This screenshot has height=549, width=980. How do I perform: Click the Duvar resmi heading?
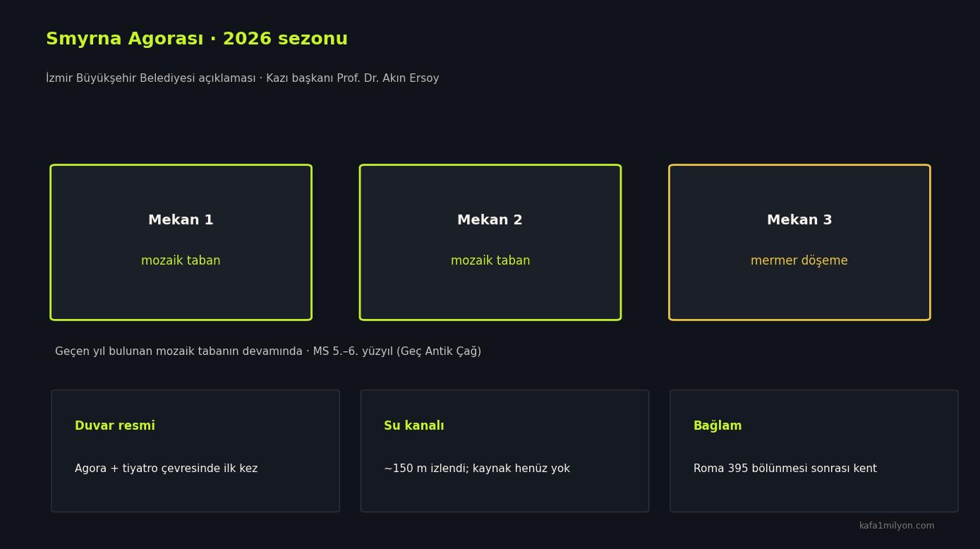[115, 426]
